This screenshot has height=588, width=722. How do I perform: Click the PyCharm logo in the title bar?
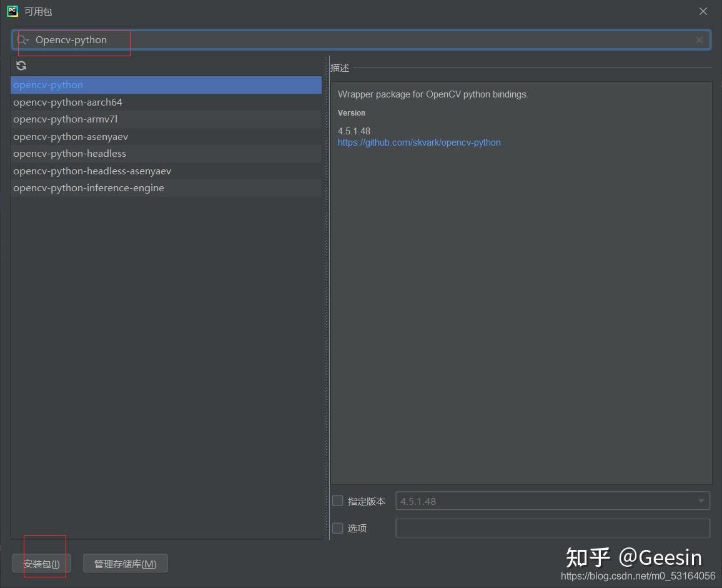tap(11, 11)
